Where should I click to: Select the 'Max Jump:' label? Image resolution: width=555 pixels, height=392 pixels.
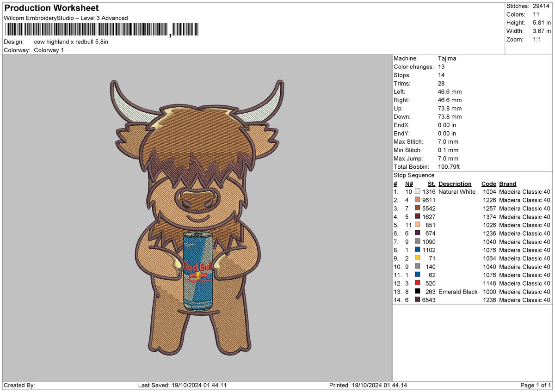(407, 159)
